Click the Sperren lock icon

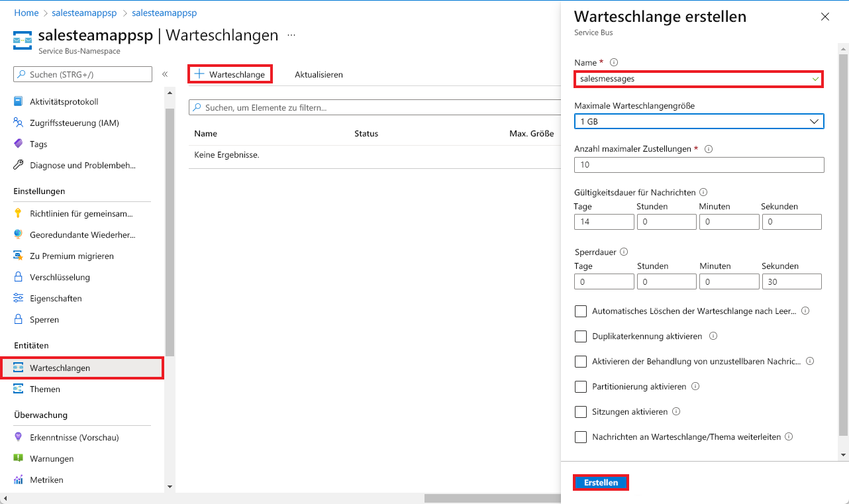click(x=18, y=319)
